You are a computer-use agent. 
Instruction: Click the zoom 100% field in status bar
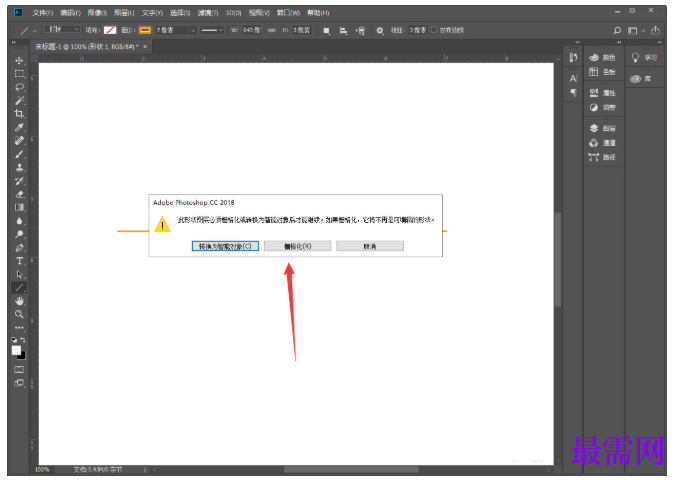(x=42, y=470)
